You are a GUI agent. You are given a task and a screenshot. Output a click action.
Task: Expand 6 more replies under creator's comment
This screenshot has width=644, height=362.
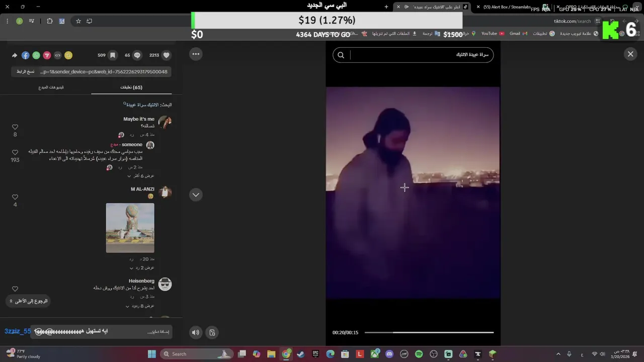click(140, 176)
